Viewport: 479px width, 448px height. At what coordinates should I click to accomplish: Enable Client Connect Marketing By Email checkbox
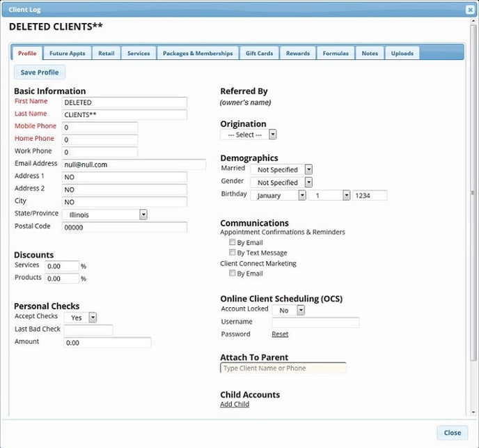pyautogui.click(x=233, y=274)
